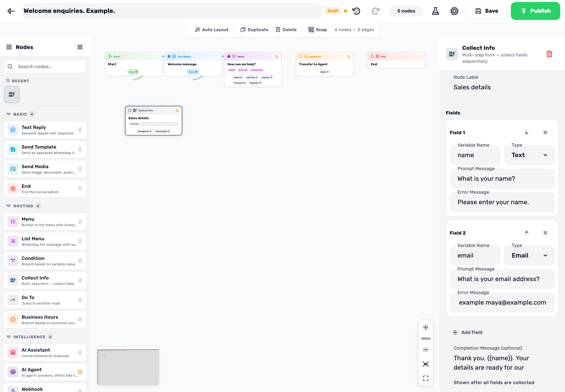Click the Publish button
This screenshot has width=565, height=392.
pyautogui.click(x=535, y=11)
